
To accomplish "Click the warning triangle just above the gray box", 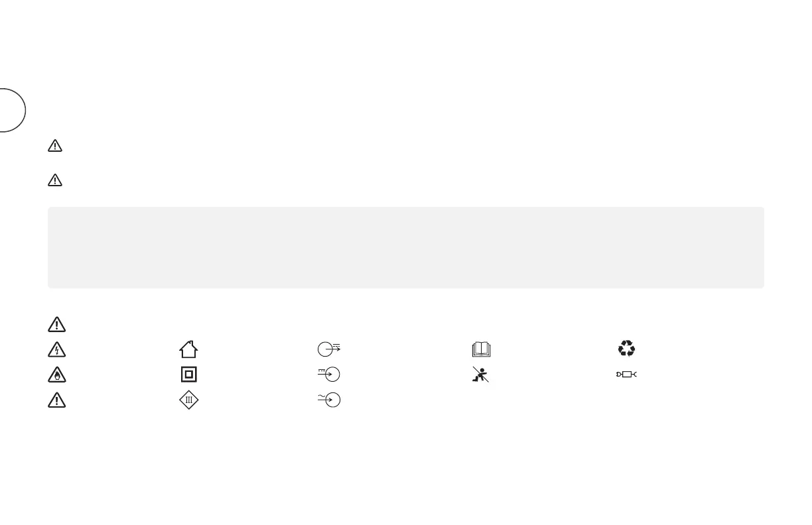I will point(55,180).
